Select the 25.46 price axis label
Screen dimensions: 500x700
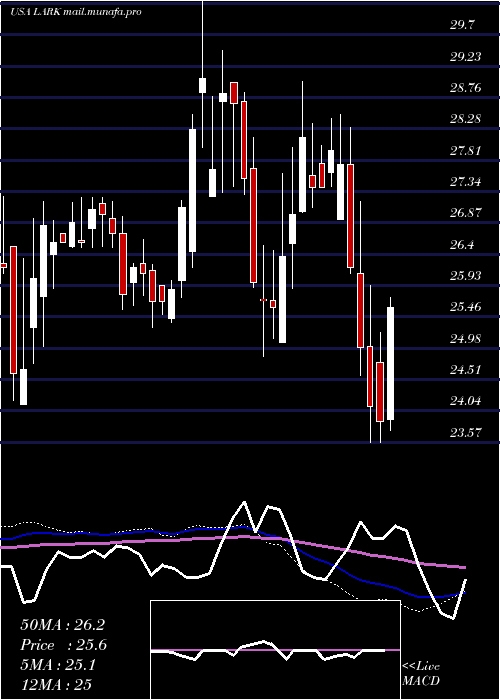click(x=465, y=307)
